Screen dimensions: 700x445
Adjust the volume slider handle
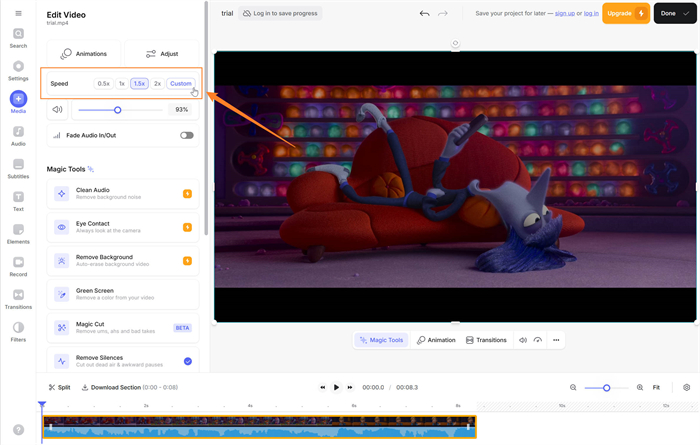coord(118,110)
